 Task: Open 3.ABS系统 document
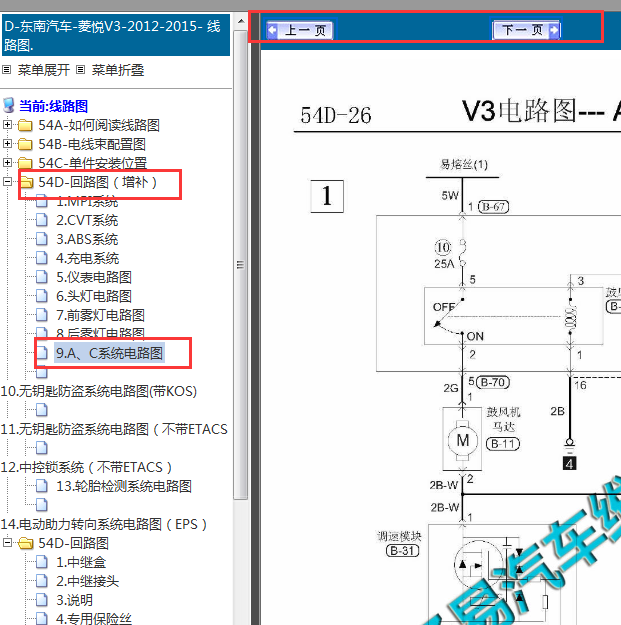pos(87,239)
